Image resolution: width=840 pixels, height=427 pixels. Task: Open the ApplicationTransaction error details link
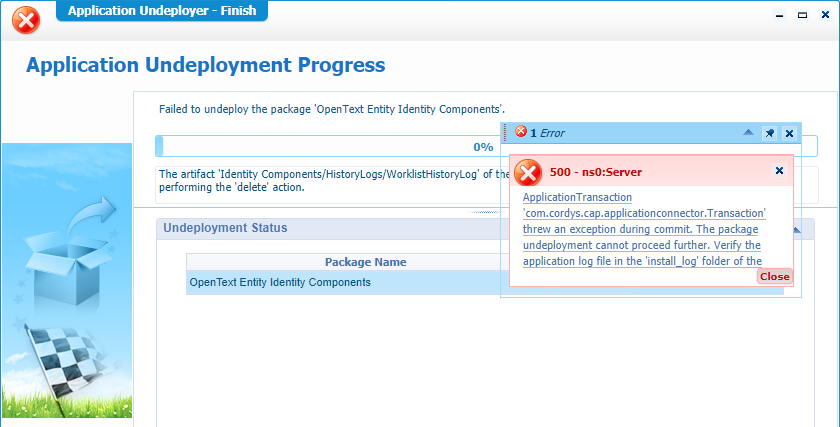(x=643, y=229)
